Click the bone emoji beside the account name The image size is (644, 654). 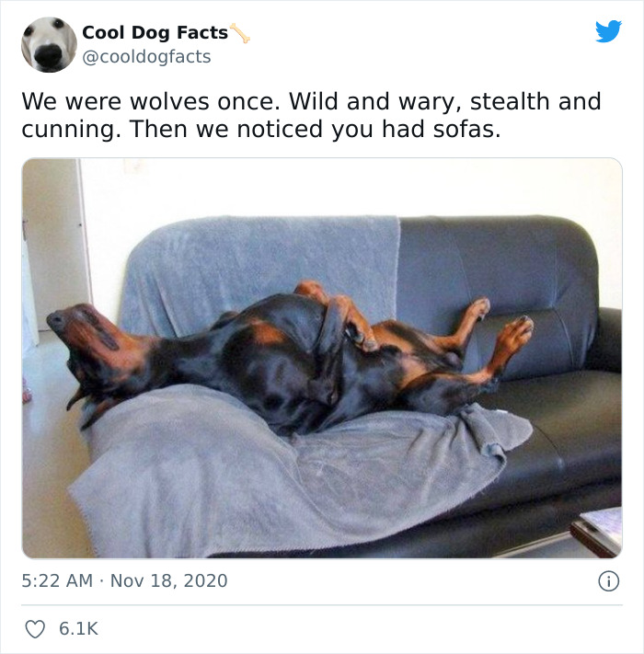[240, 33]
